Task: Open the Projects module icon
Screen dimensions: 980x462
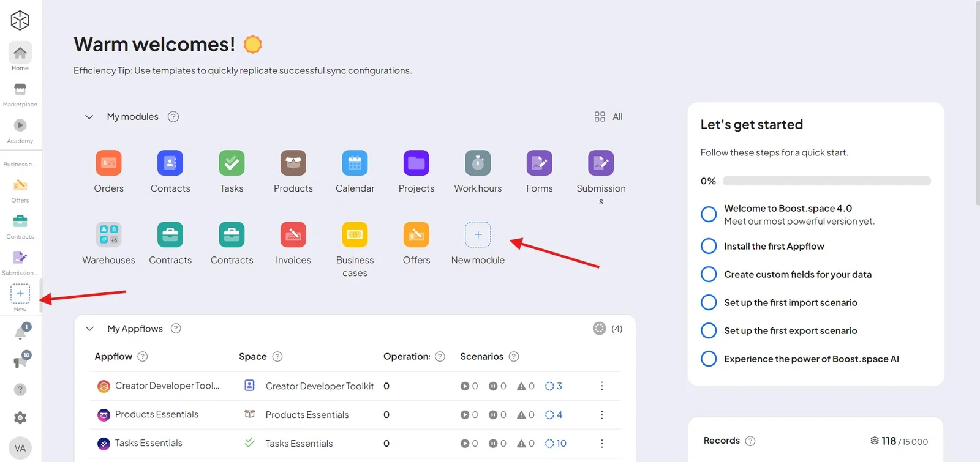Action: (x=417, y=163)
